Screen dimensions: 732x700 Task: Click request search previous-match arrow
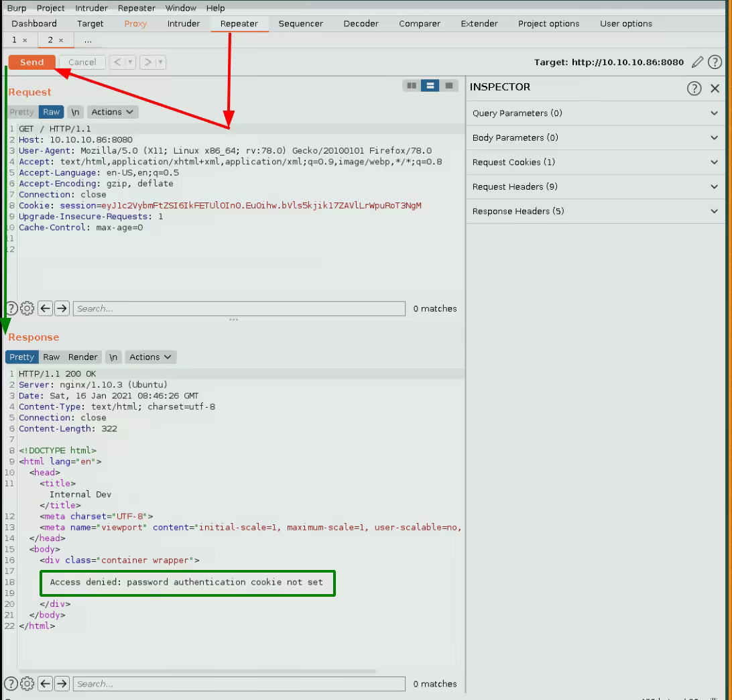45,308
